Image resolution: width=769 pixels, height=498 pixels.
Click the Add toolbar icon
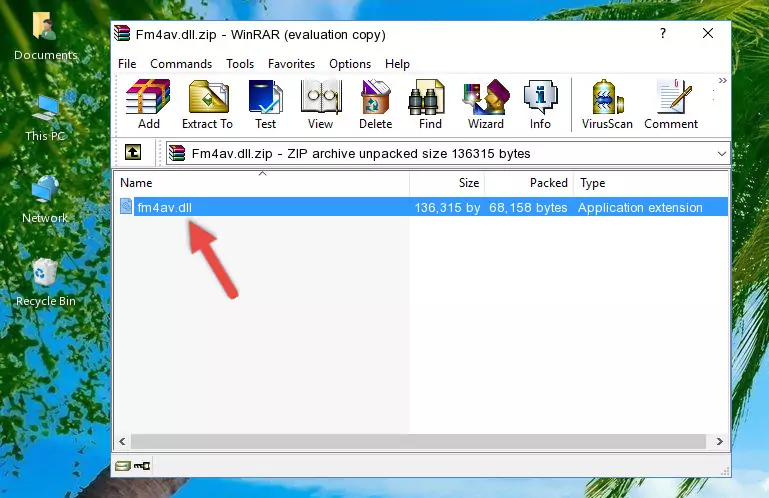148,105
